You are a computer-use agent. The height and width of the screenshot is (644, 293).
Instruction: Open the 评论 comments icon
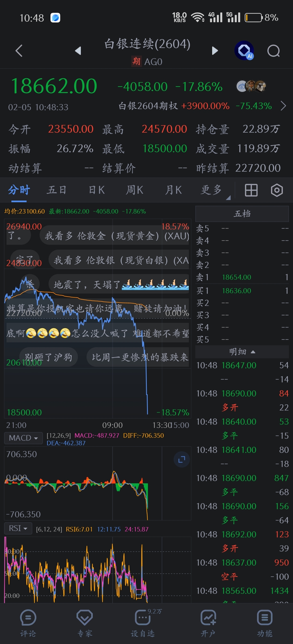[28, 623]
